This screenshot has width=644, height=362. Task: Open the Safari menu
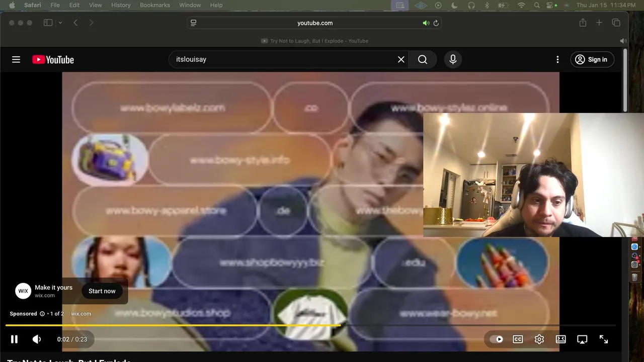(33, 5)
